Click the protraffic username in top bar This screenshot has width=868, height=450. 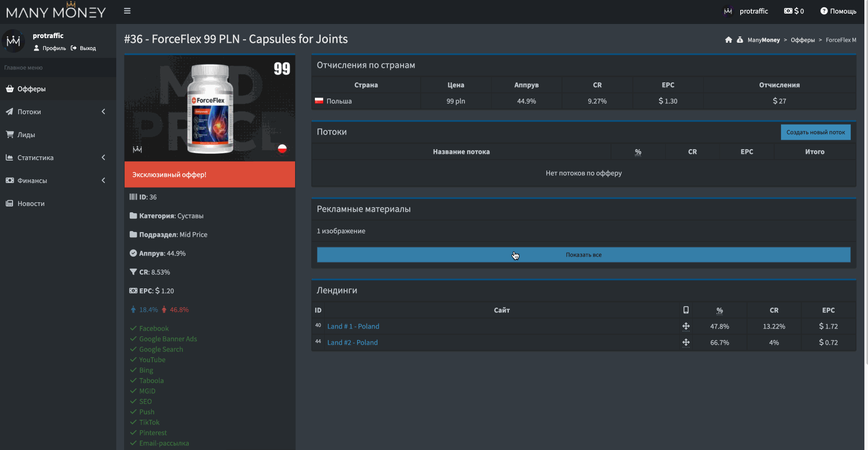[x=754, y=11]
